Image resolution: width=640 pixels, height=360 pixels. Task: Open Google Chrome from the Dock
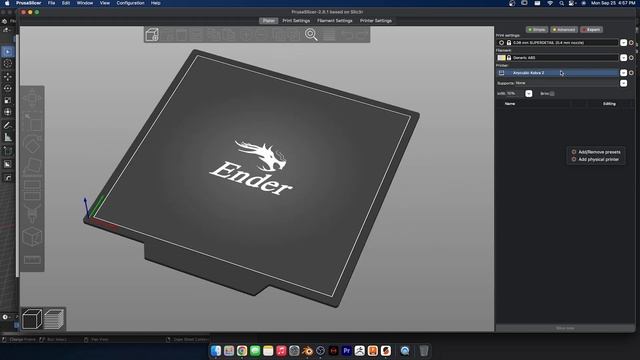click(242, 351)
